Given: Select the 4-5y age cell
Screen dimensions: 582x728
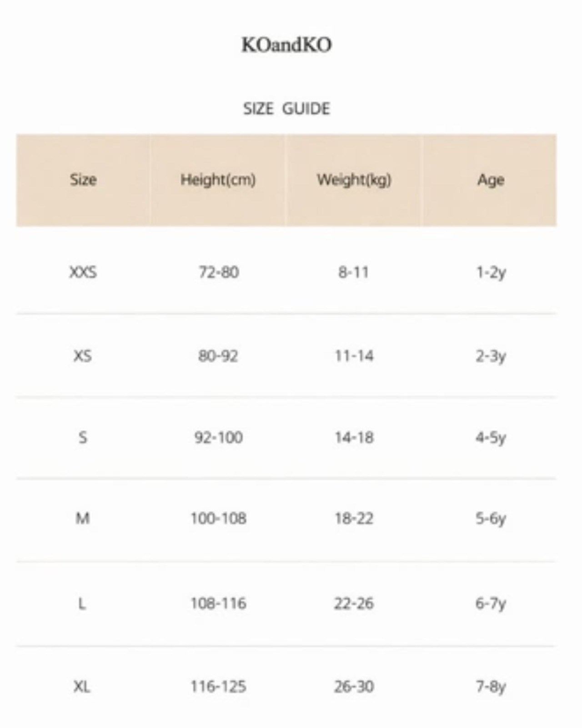Looking at the screenshot, I should tap(491, 437).
